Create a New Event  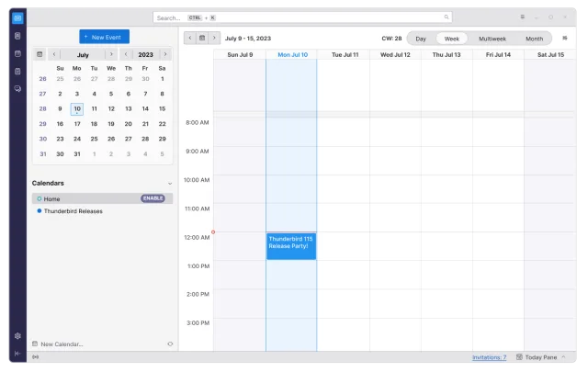click(104, 37)
